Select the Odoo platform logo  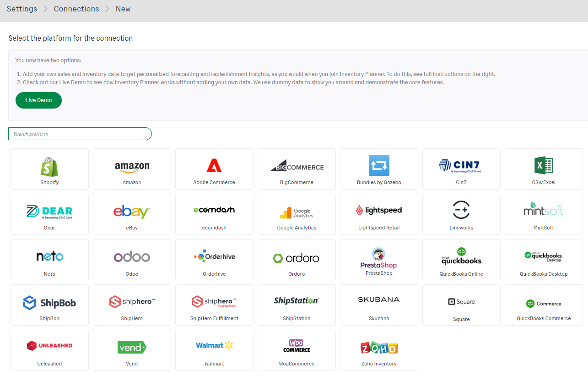[132, 256]
